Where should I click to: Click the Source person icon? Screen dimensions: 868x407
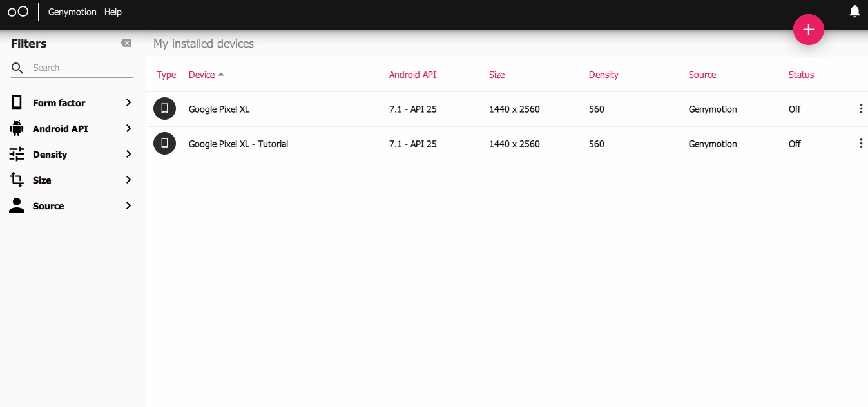point(17,205)
